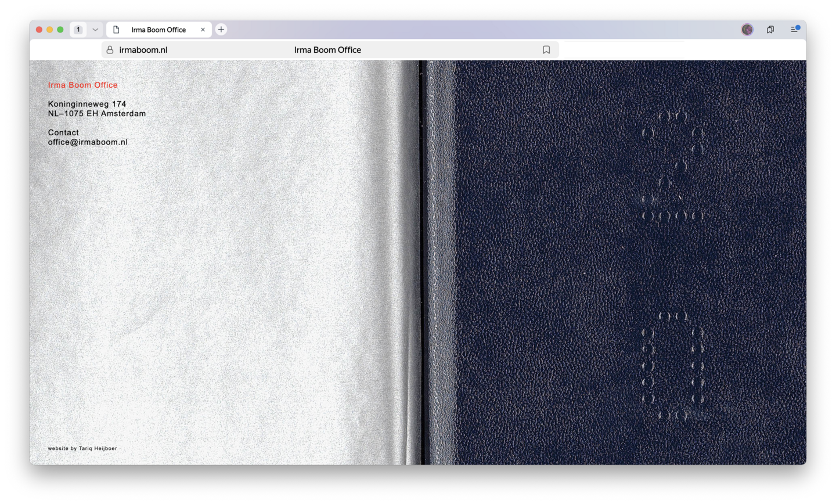The height and width of the screenshot is (504, 836).
Task: Click the Irma Boom Office title in address bar
Action: (327, 50)
